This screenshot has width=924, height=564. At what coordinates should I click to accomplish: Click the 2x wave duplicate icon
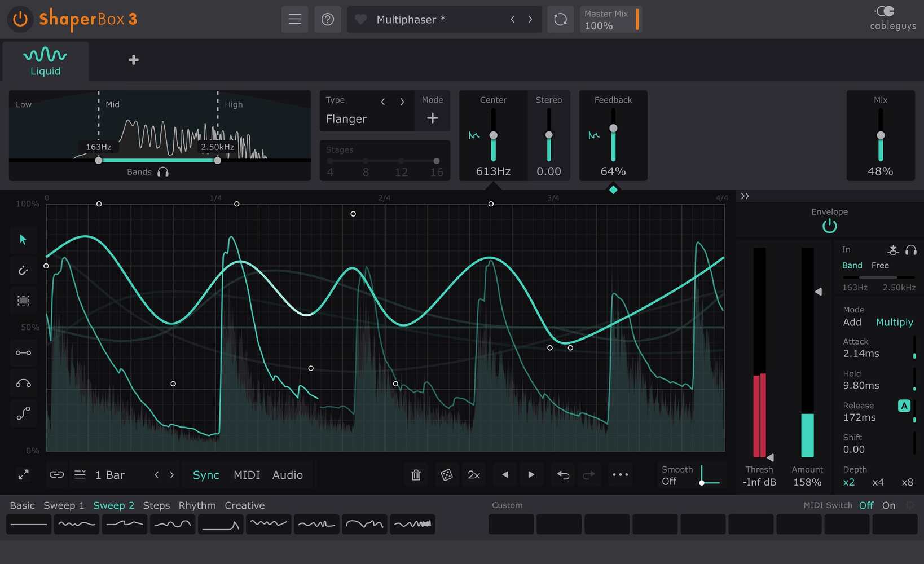(x=474, y=474)
